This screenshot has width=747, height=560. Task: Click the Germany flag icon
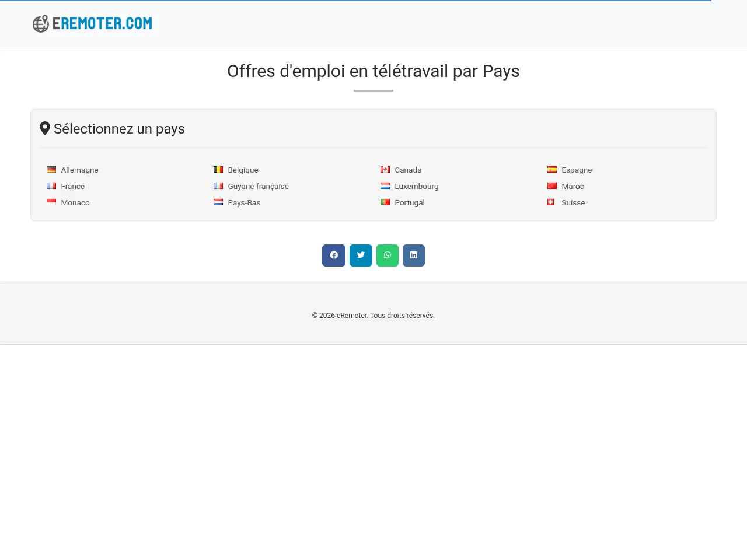[x=51, y=170]
